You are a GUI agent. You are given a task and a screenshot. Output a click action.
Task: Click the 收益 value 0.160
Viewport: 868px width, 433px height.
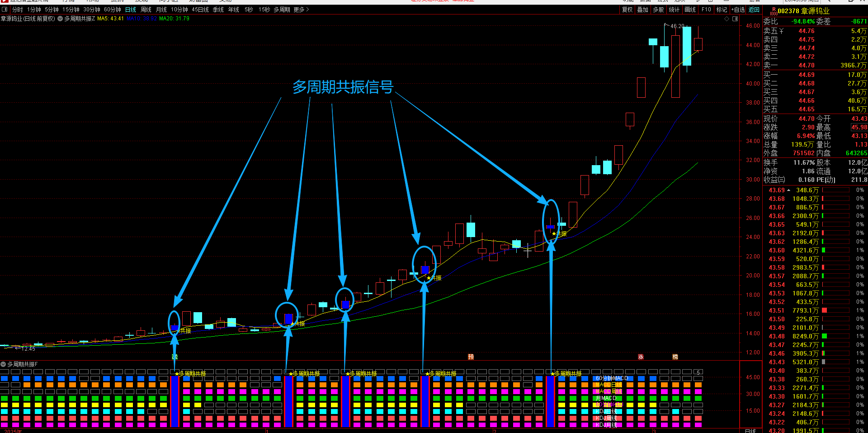[x=807, y=180]
